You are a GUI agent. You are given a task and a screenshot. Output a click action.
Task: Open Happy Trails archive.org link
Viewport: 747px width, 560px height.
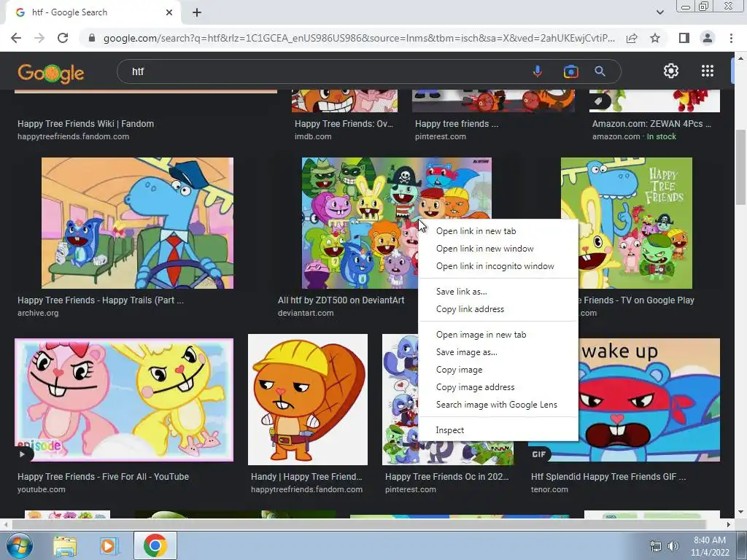click(101, 300)
